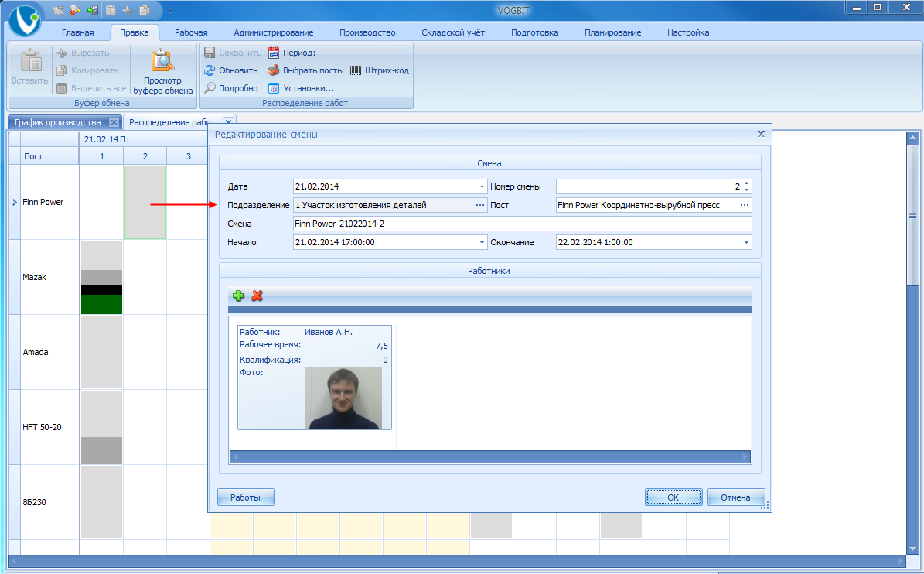This screenshot has height=574, width=924.
Task: Remove worker with the red cross icon
Action: pyautogui.click(x=257, y=296)
